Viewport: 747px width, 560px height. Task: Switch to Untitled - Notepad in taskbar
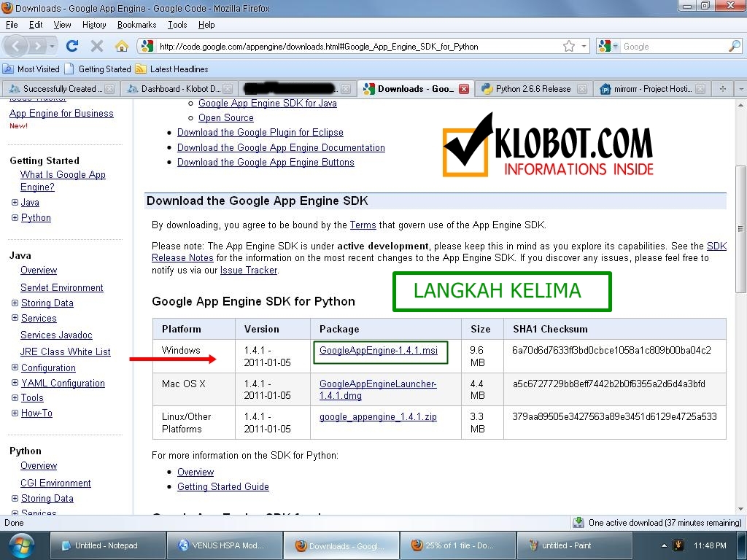point(108,545)
